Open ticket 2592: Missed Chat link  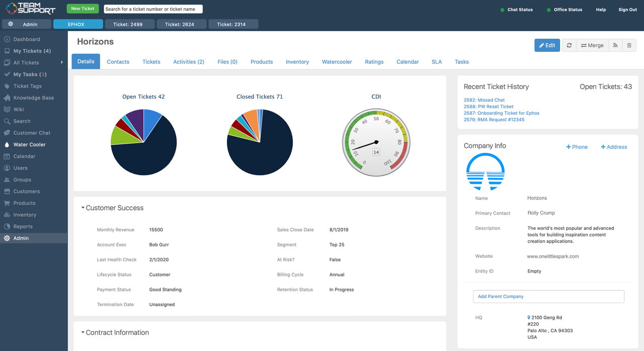pos(484,100)
